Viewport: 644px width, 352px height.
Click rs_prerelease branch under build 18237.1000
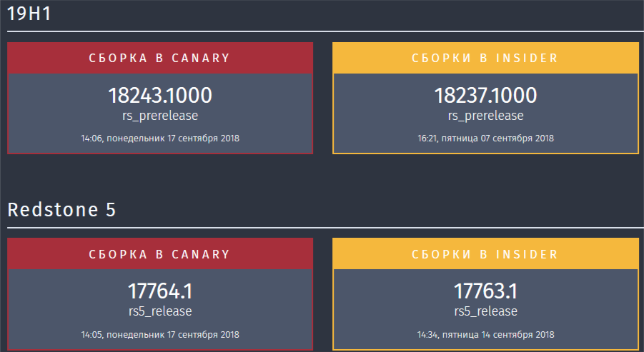pyautogui.click(x=485, y=116)
